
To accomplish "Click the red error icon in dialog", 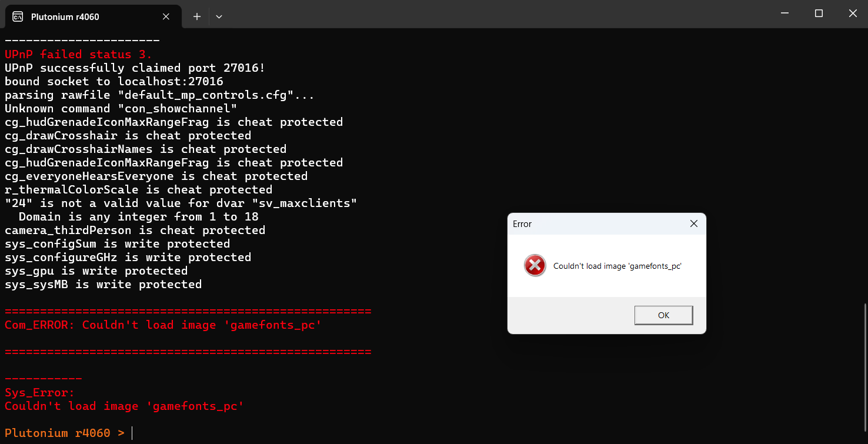I will click(x=535, y=266).
